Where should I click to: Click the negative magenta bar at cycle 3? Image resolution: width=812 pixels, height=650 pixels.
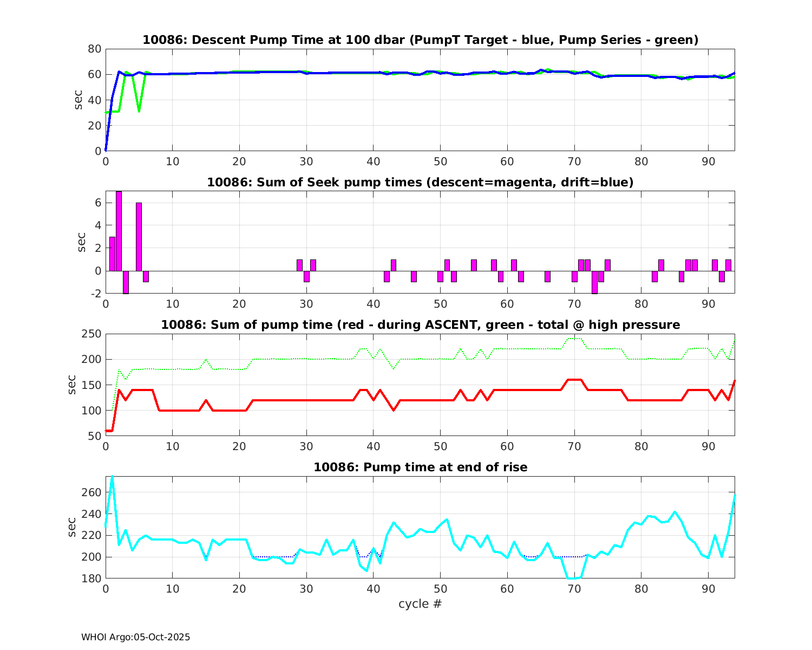(x=126, y=282)
